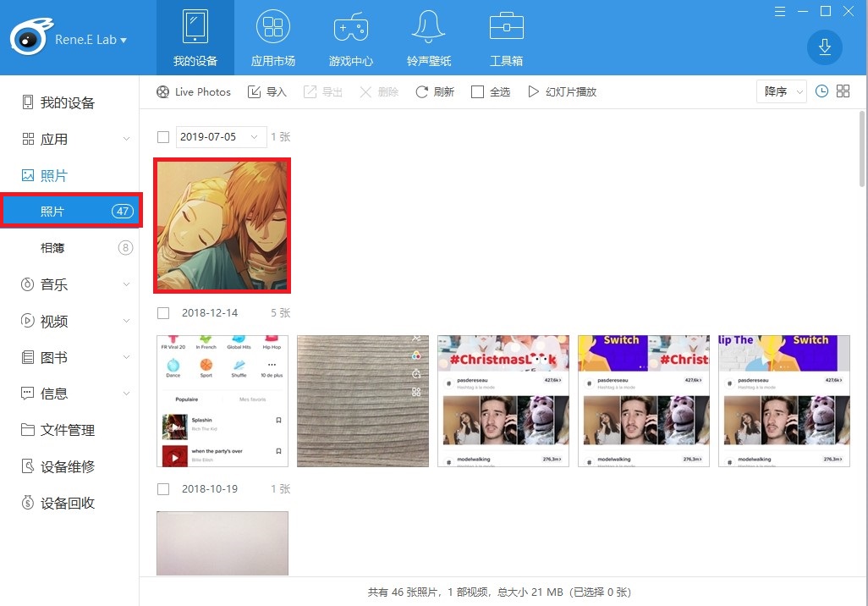Click the 刷新 refresh button
The width and height of the screenshot is (868, 606).
435,92
